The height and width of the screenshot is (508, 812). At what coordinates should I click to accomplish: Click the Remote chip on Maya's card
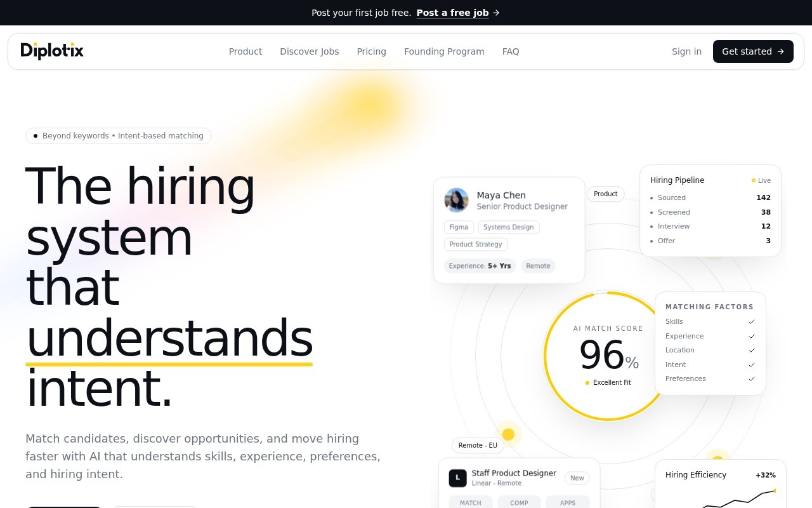coord(538,266)
